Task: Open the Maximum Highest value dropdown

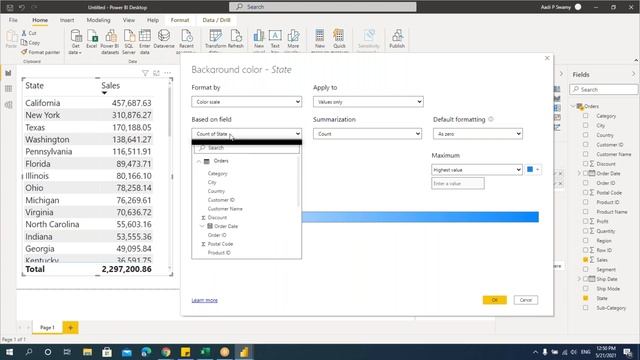Action: (x=477, y=170)
